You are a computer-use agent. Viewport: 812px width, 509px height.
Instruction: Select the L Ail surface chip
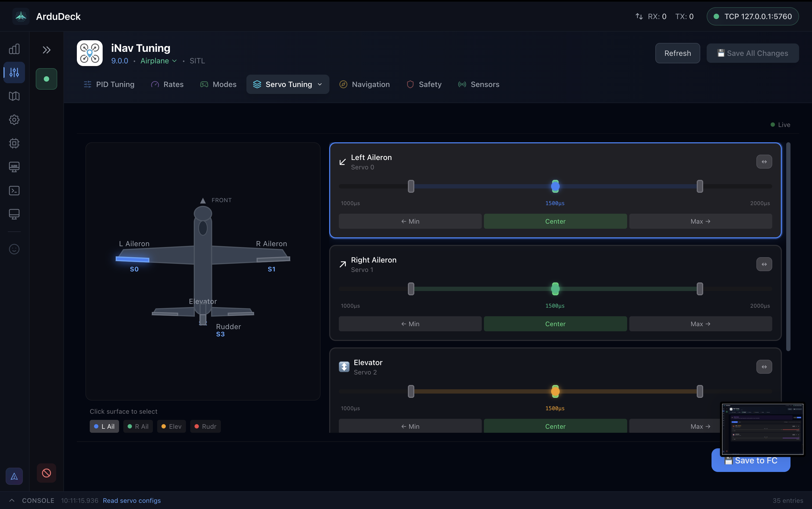point(105,427)
